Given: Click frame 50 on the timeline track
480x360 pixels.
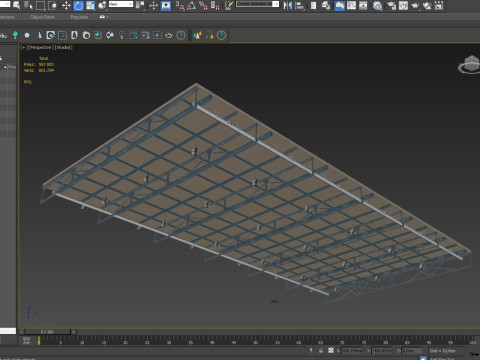Looking at the screenshot, I should 256,340.
